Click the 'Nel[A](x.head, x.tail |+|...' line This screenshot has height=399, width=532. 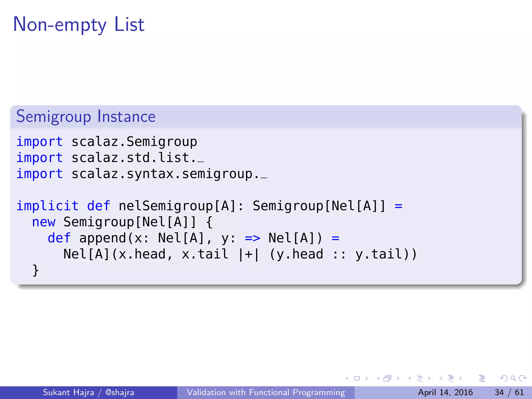[x=240, y=255]
